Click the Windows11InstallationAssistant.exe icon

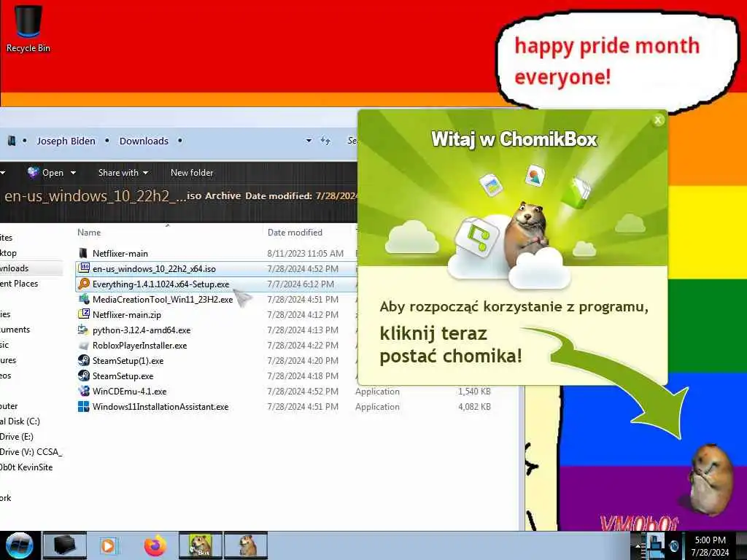click(84, 406)
